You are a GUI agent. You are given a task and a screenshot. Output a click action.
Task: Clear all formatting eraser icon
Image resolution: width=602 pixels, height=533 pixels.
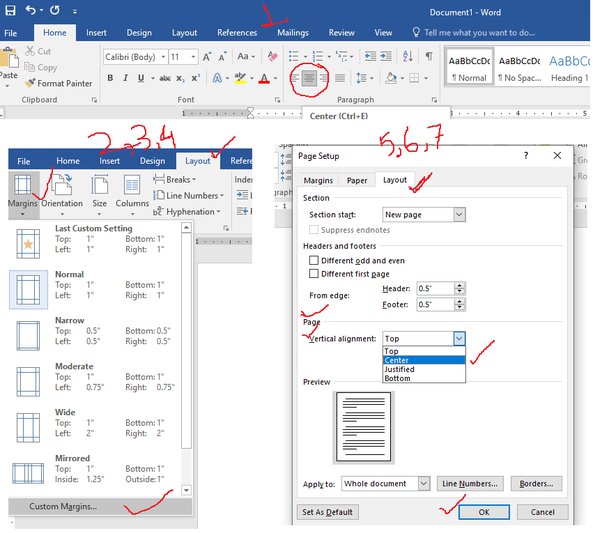[x=273, y=57]
